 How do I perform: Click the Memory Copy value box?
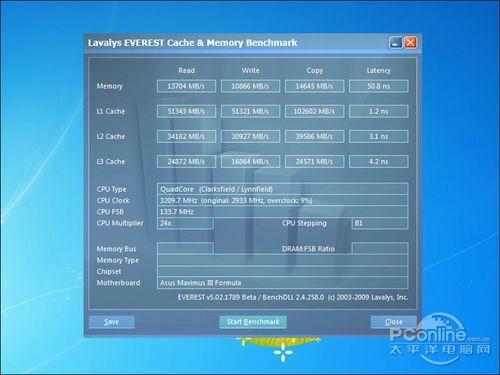point(314,86)
